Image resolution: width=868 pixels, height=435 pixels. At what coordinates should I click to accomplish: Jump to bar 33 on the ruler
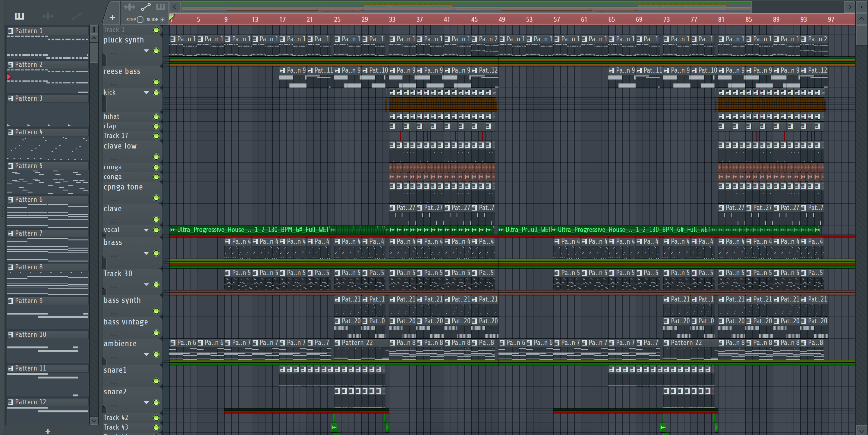pos(392,20)
